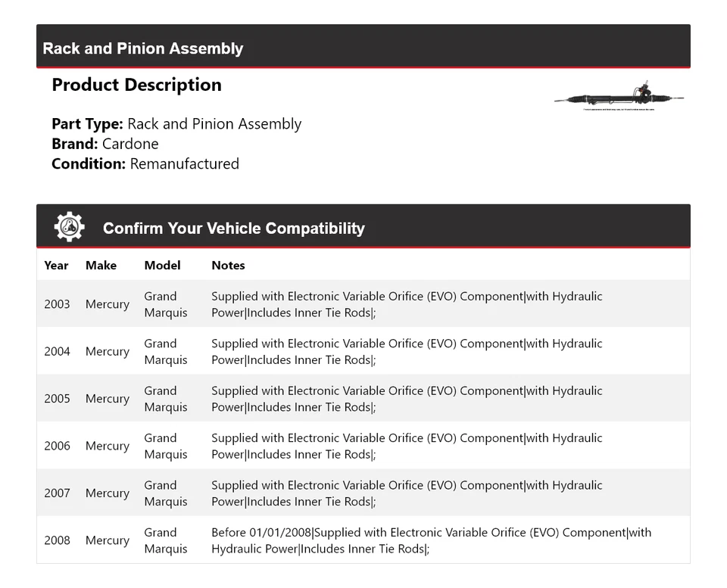Click Mercury in the 2008 row
Image resolution: width=727 pixels, height=588 pixels.
point(108,540)
